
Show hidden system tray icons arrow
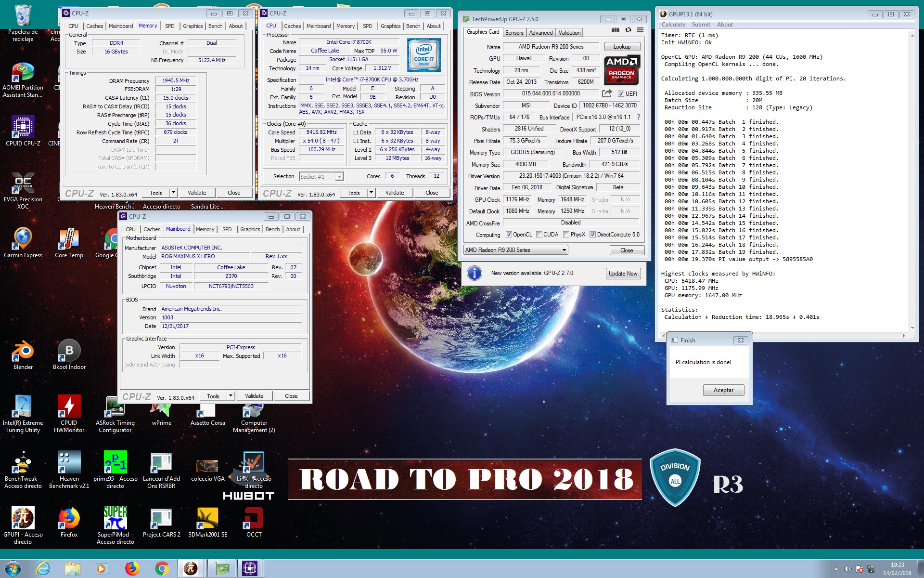pyautogui.click(x=835, y=569)
